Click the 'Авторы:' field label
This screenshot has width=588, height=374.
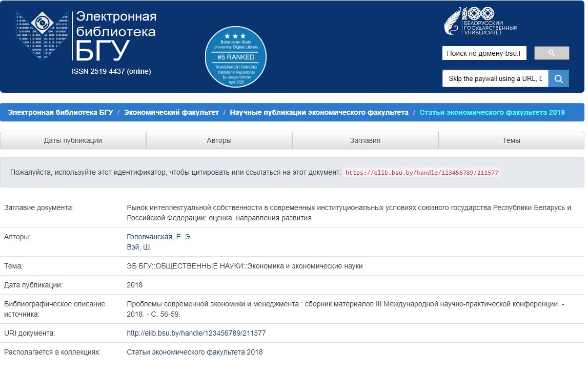[17, 237]
